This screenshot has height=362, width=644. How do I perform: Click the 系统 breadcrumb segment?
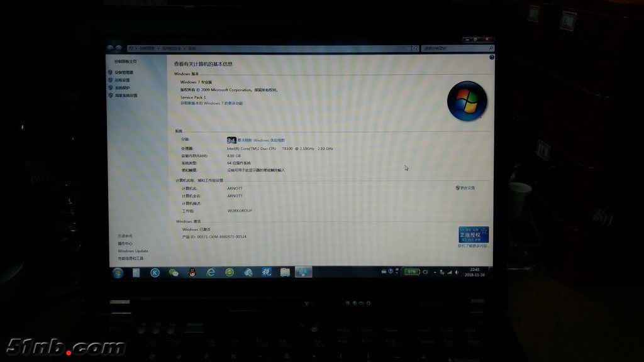click(x=192, y=48)
